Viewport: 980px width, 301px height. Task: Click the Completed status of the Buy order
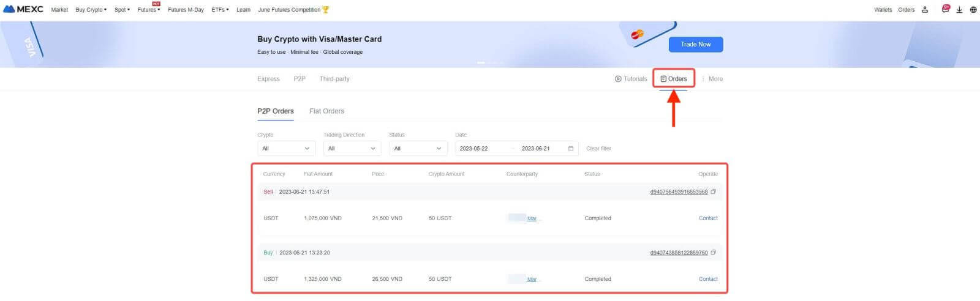(598, 279)
